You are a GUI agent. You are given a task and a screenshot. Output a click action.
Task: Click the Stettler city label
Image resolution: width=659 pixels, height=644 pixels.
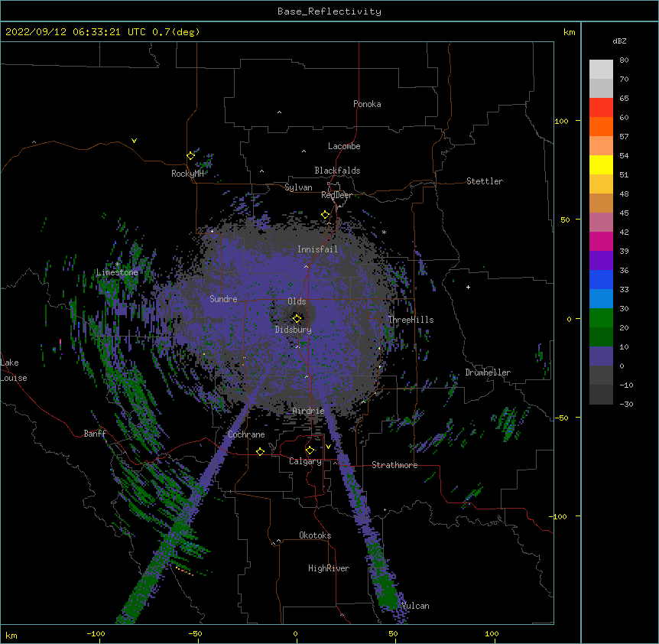tap(485, 181)
